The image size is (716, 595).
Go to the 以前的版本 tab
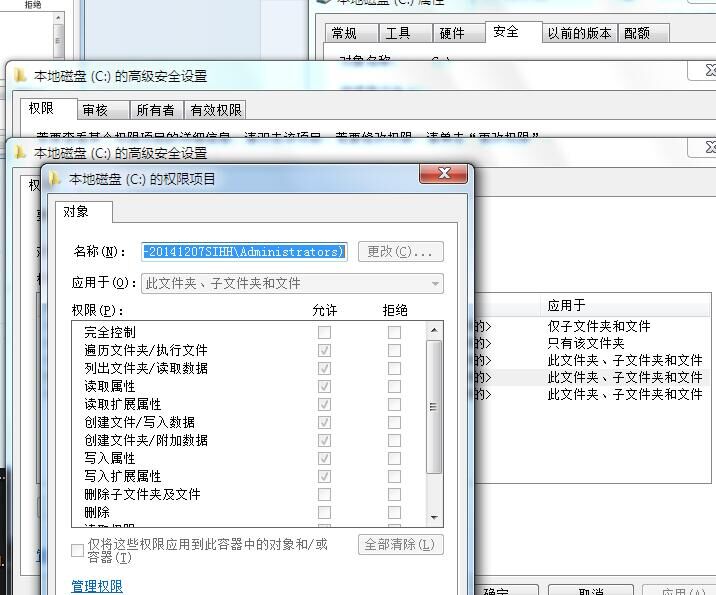[x=579, y=33]
